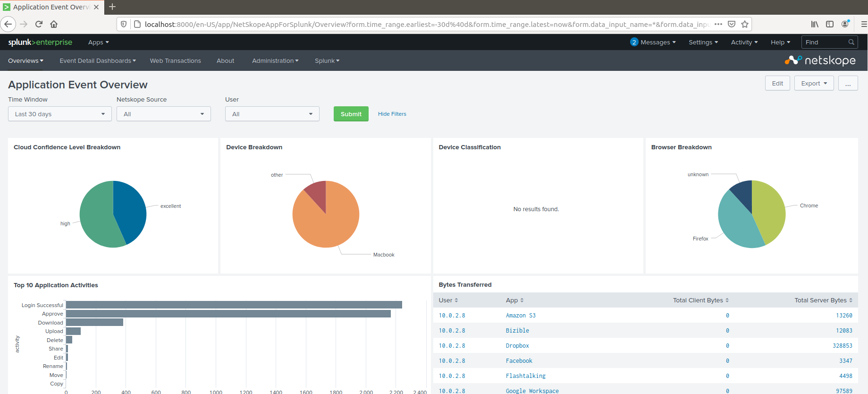
Task: Reload the page with refresh icon
Action: coord(39,24)
